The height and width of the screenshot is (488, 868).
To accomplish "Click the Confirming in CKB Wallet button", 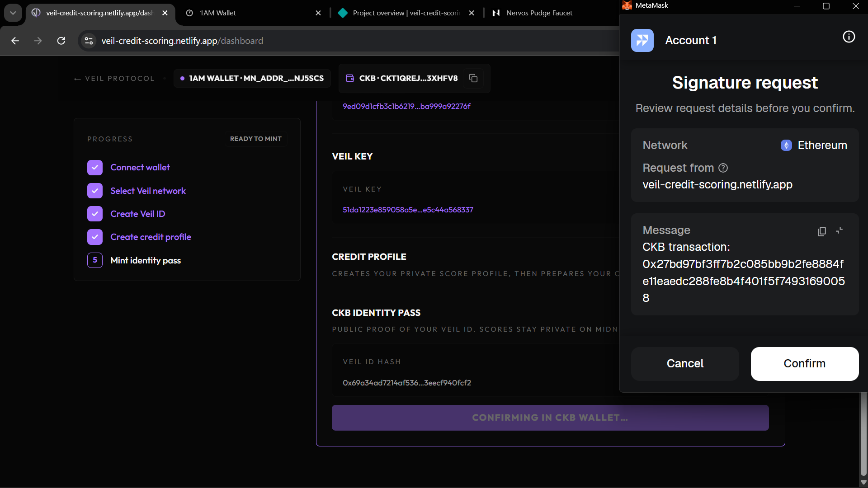I will pos(550,418).
